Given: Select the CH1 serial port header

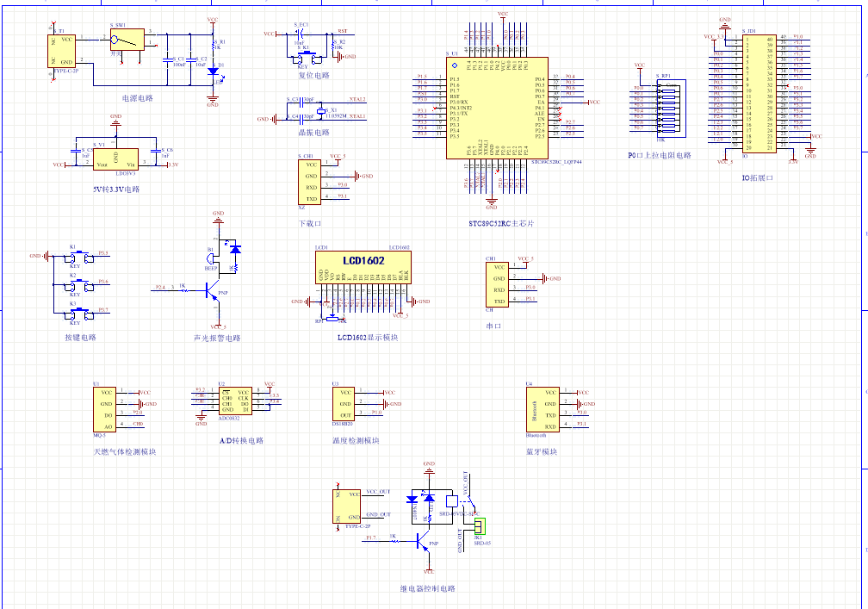Looking at the screenshot, I should tap(497, 284).
